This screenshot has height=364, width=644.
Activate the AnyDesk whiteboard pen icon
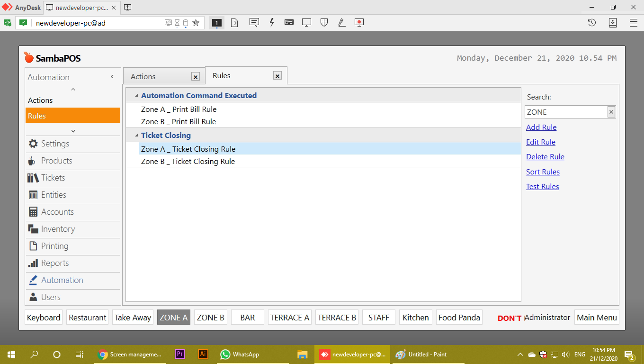(341, 22)
